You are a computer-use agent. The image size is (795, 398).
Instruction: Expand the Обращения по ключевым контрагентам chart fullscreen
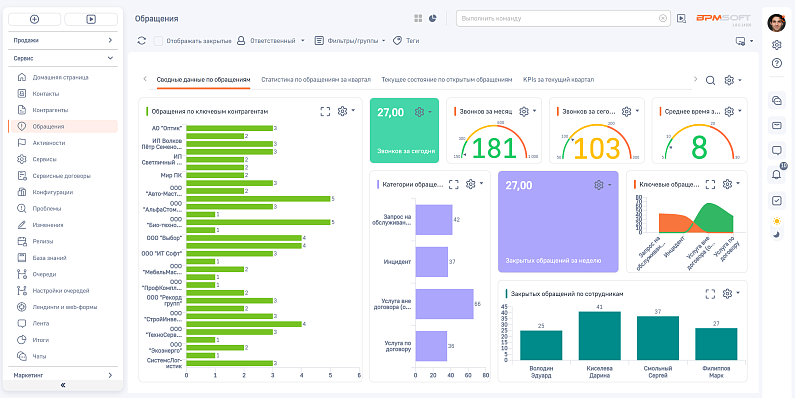pyautogui.click(x=325, y=112)
